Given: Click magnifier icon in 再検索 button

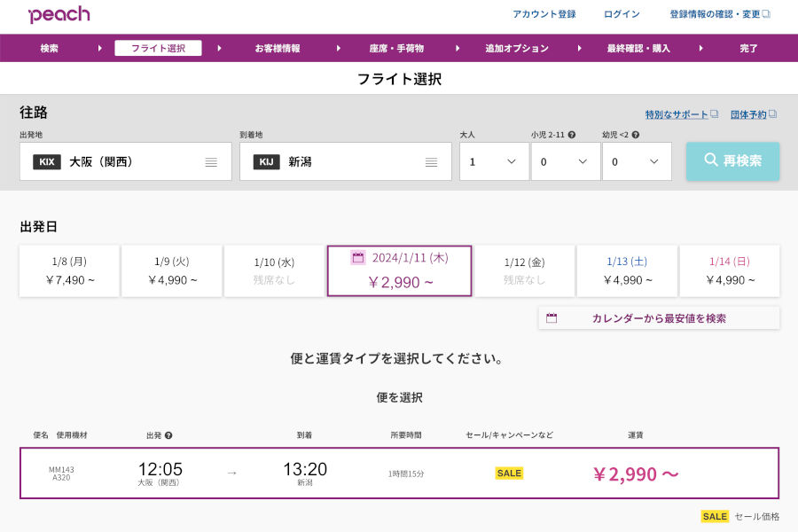Looking at the screenshot, I should coord(711,160).
